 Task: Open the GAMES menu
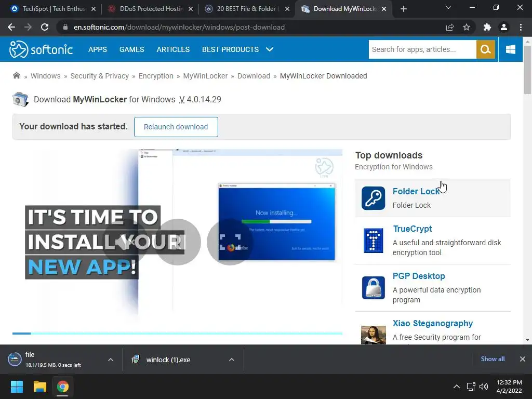tap(131, 49)
